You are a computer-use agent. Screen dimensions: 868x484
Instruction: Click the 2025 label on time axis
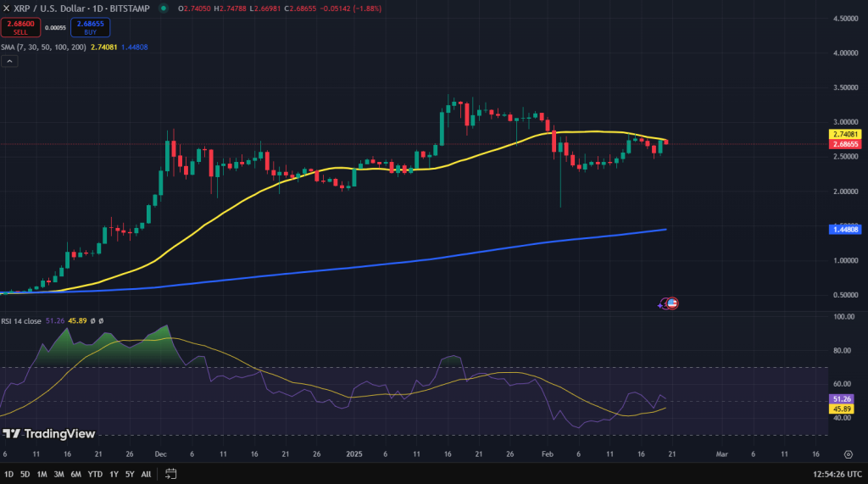[x=354, y=454]
